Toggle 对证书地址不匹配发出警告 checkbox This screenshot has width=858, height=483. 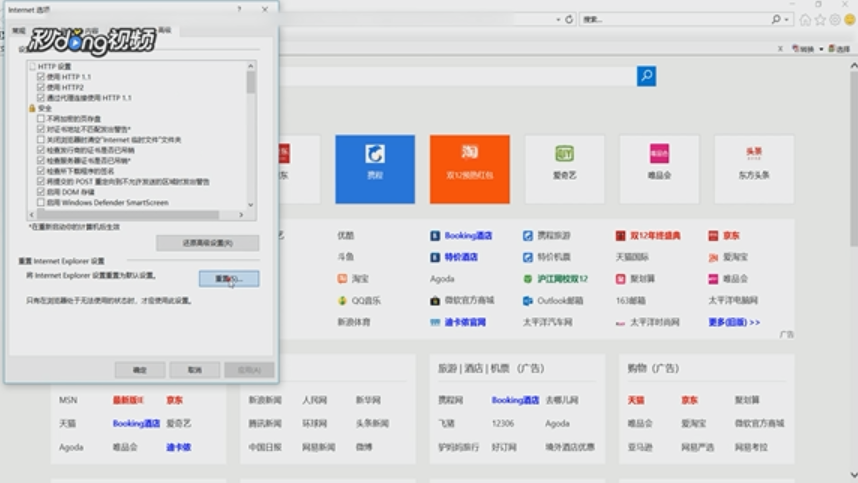[x=40, y=129]
